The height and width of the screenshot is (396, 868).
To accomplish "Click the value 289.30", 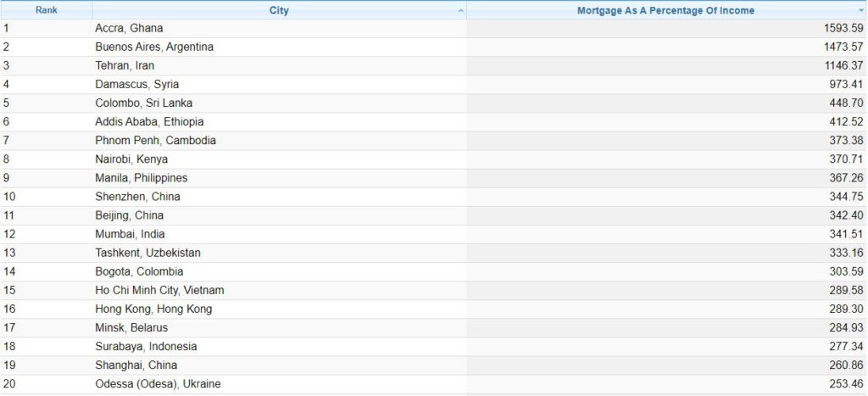I will click(847, 309).
